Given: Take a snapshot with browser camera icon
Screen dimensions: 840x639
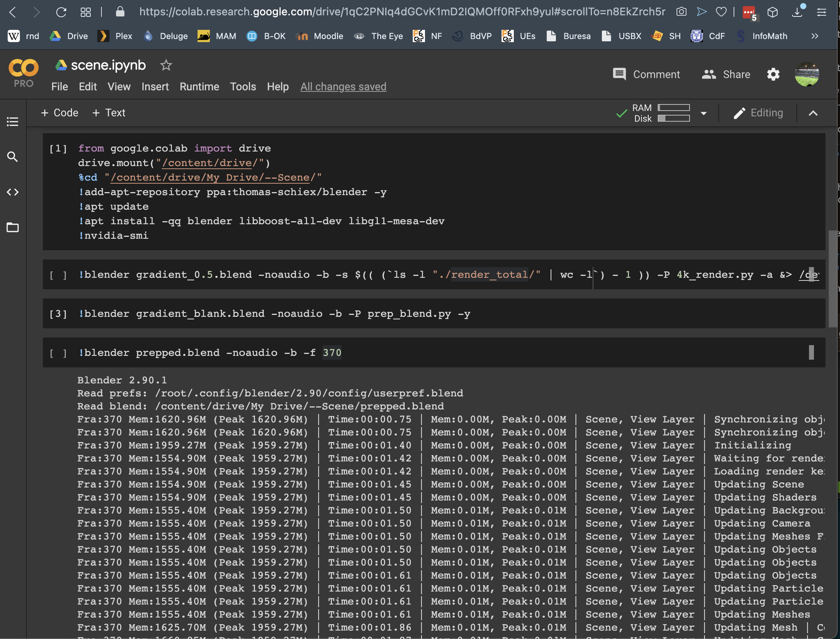Looking at the screenshot, I should [681, 12].
